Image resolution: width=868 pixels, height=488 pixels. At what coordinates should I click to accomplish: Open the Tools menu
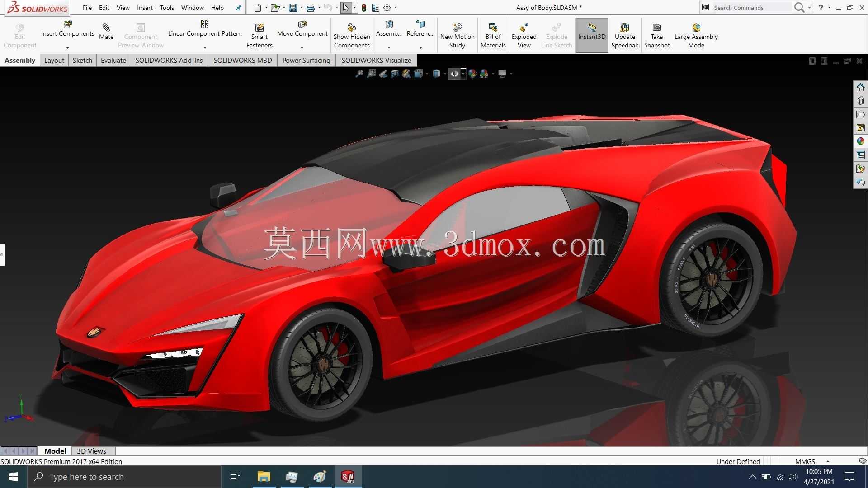tap(167, 8)
